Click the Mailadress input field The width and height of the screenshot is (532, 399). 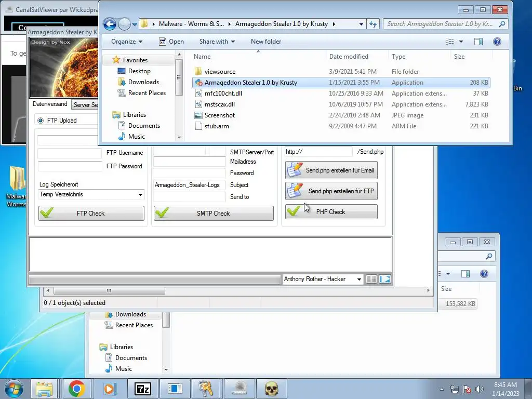click(189, 162)
